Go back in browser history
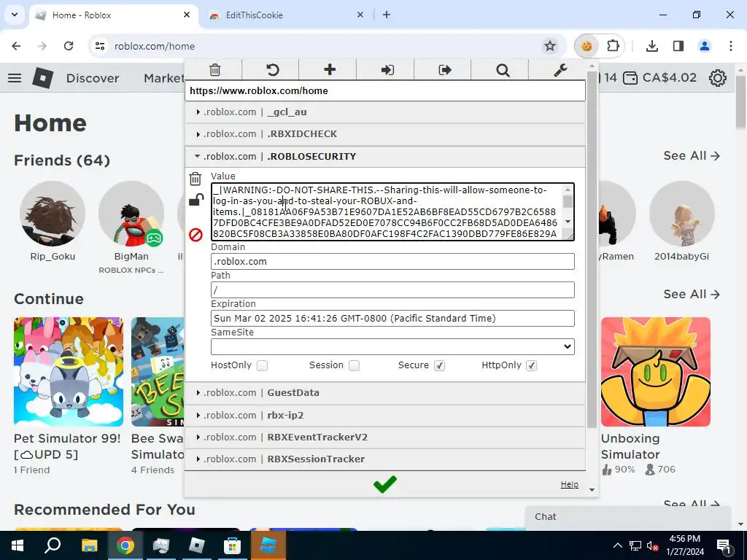This screenshot has width=747, height=560. pos(16,46)
